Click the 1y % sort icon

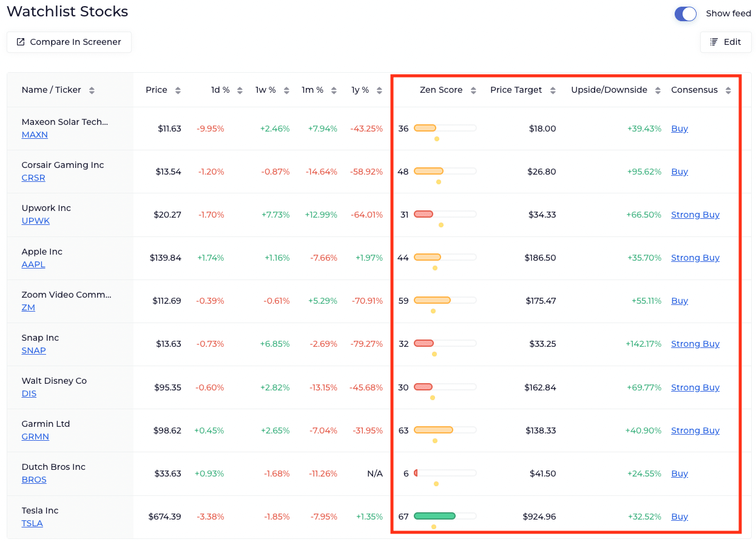coord(379,90)
